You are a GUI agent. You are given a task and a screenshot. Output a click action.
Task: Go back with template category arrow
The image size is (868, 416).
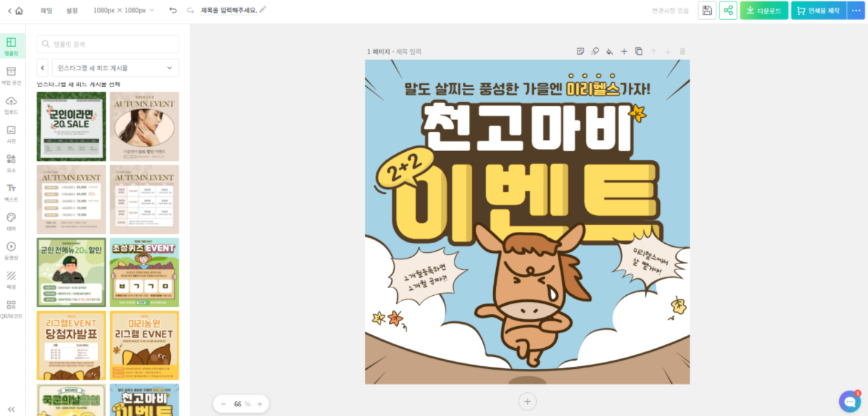click(43, 67)
